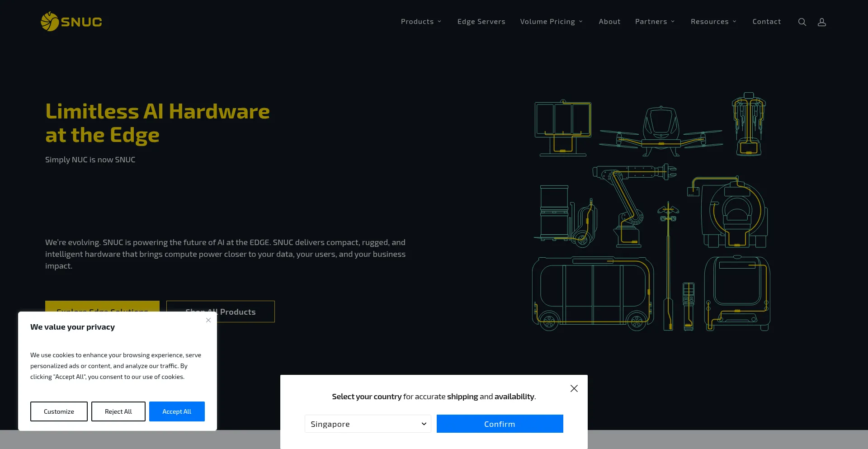Choose Reject All cookies

pos(118,411)
